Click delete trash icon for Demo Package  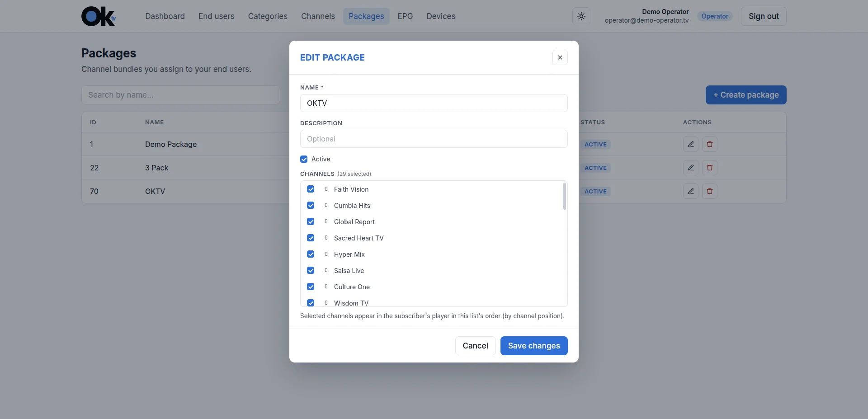710,144
